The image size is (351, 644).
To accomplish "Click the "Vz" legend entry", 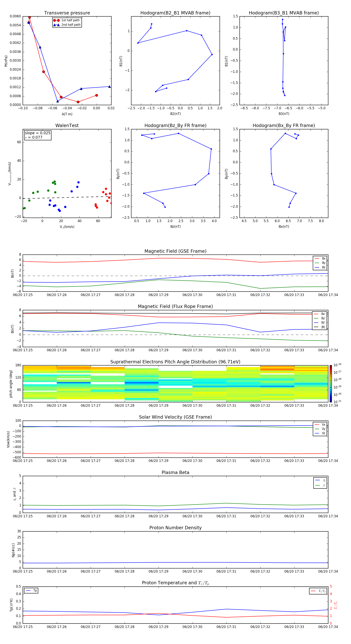I will (320, 433).
